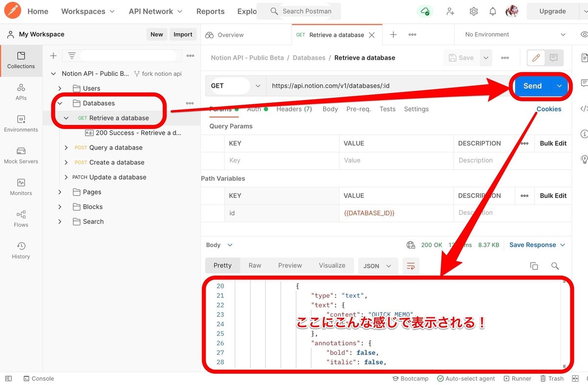Switch to the Headers (7) tab
The height and width of the screenshot is (385, 588).
[x=294, y=109]
